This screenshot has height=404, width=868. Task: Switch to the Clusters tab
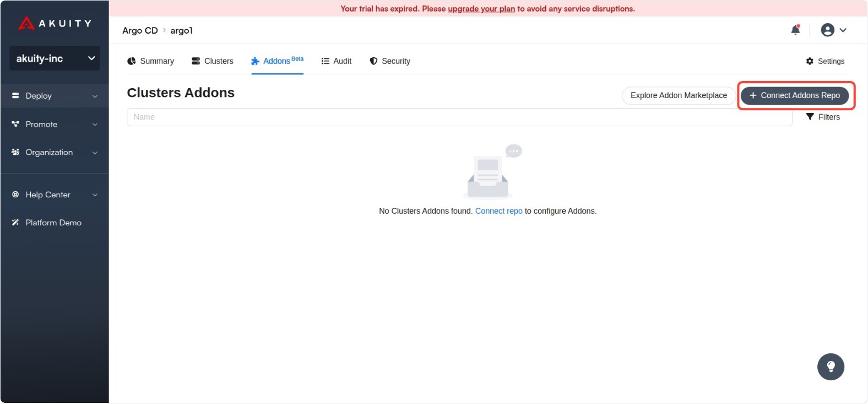(x=213, y=61)
